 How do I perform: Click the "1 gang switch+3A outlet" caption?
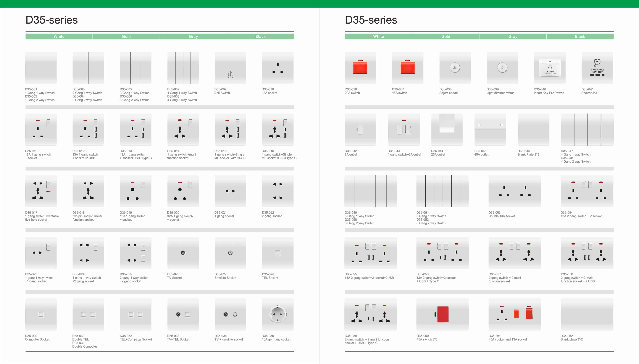point(404,155)
